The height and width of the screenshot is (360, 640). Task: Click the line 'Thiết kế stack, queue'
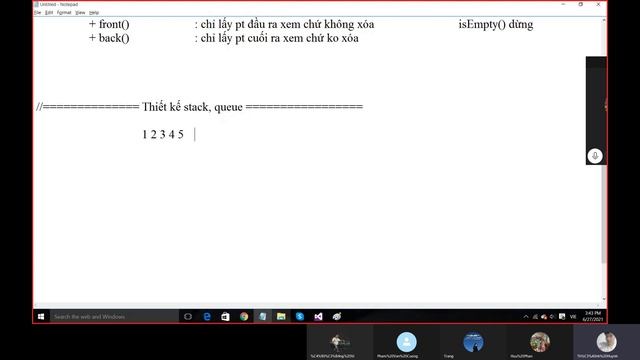(192, 107)
